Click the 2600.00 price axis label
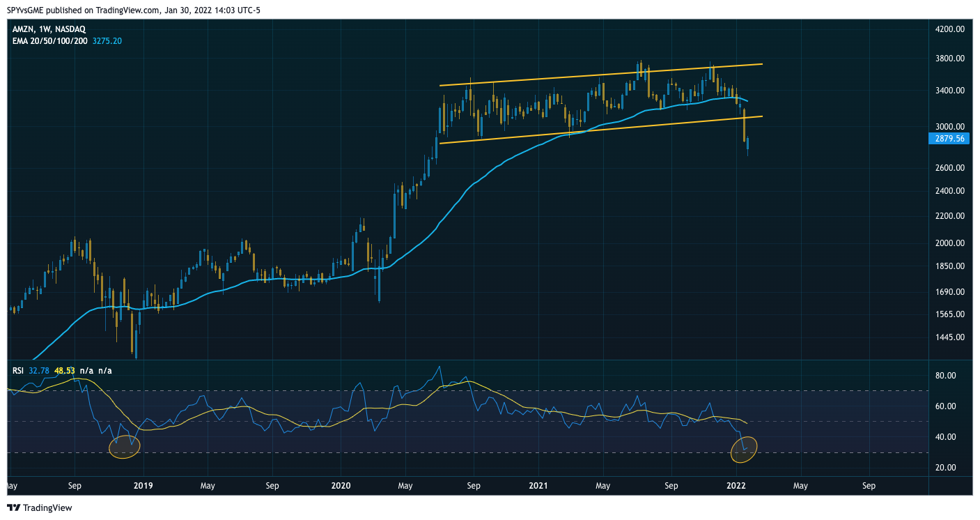This screenshot has width=980, height=520. coord(950,168)
